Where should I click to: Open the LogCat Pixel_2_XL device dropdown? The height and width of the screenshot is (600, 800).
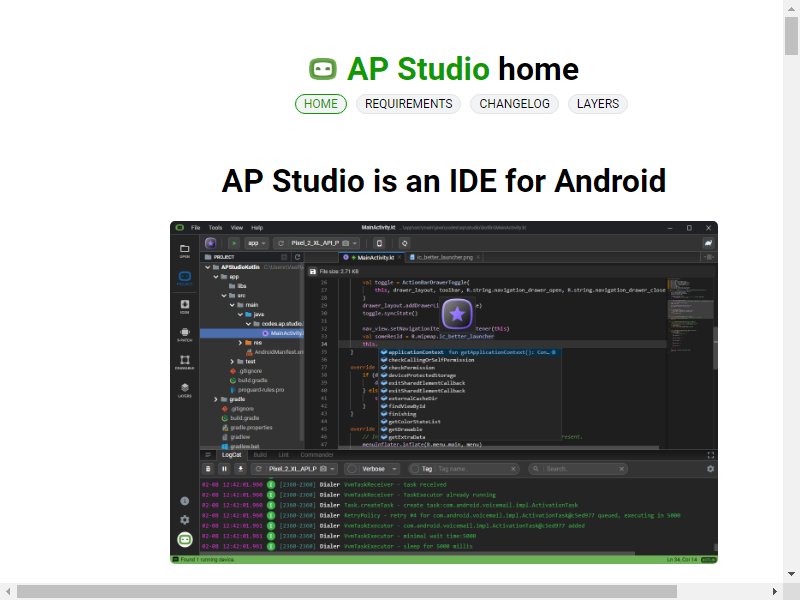(x=302, y=469)
